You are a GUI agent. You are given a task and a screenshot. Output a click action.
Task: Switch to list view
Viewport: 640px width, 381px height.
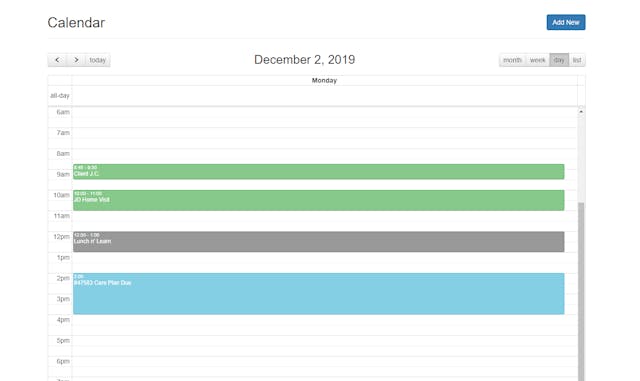point(577,60)
